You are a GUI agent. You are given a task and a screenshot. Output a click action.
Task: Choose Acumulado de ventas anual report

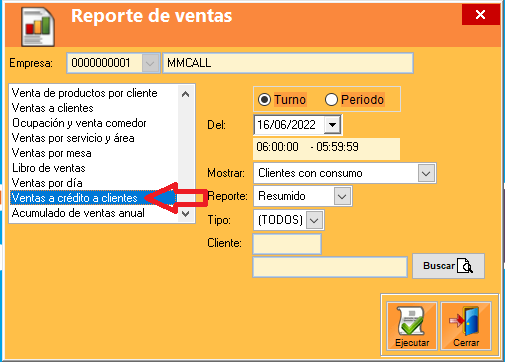point(78,213)
